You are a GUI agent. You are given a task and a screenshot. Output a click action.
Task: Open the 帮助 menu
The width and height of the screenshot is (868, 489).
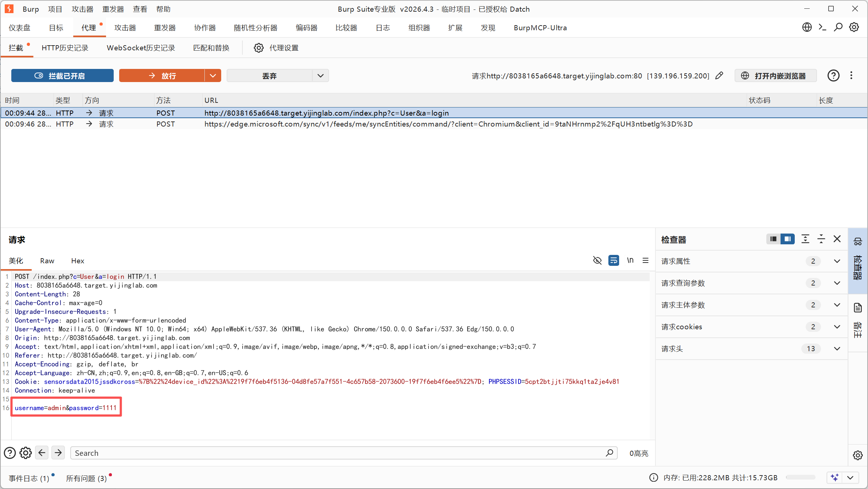point(163,9)
